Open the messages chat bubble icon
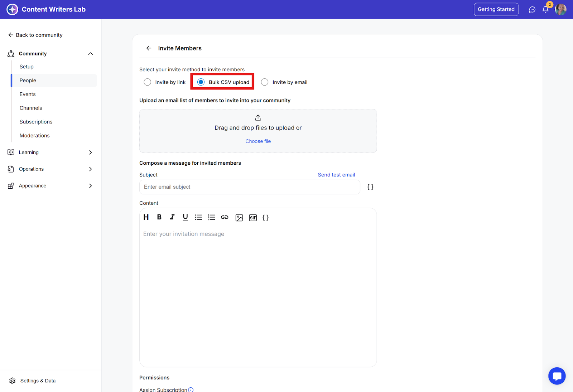Screen dimensions: 573x392 point(532,10)
